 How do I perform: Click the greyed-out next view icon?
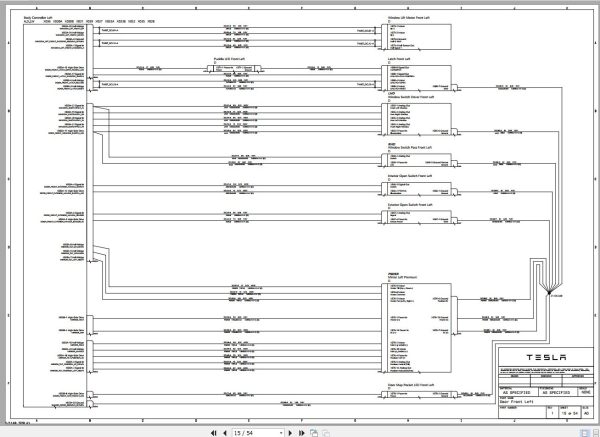(x=326, y=433)
